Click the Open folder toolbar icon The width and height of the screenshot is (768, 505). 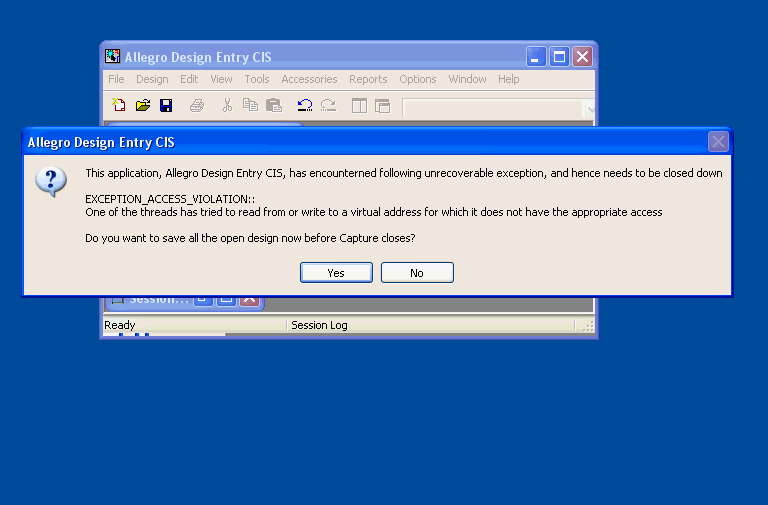pos(143,105)
